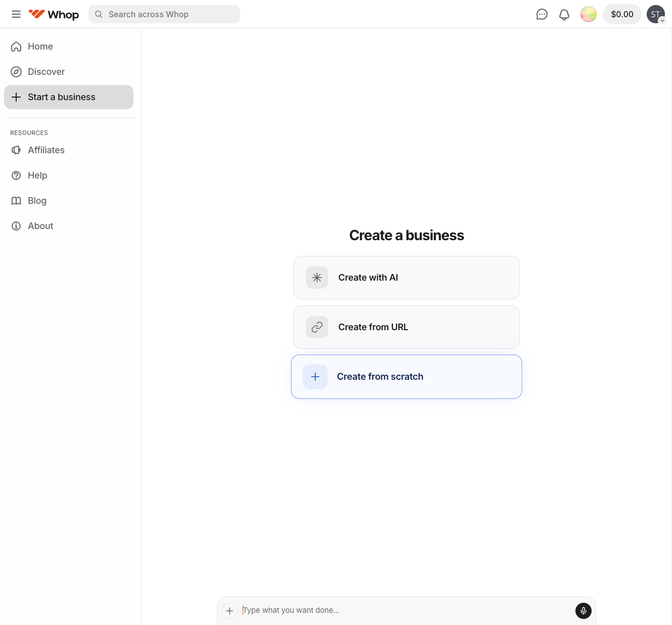
Task: Open Discover in sidebar
Action: 69,72
